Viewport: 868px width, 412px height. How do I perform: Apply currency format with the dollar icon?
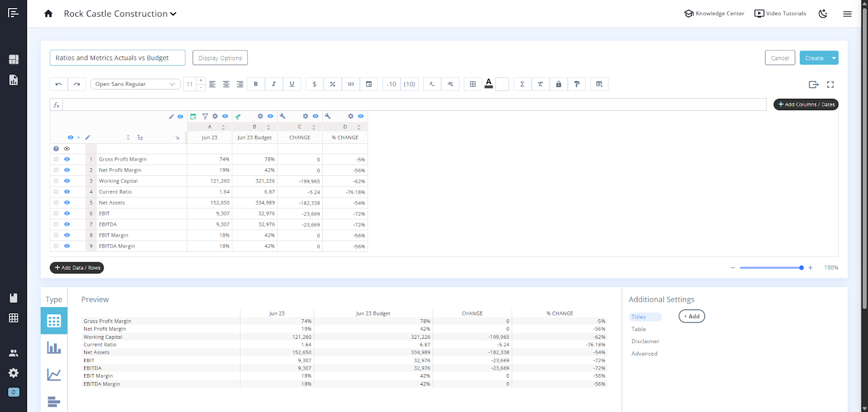(315, 84)
